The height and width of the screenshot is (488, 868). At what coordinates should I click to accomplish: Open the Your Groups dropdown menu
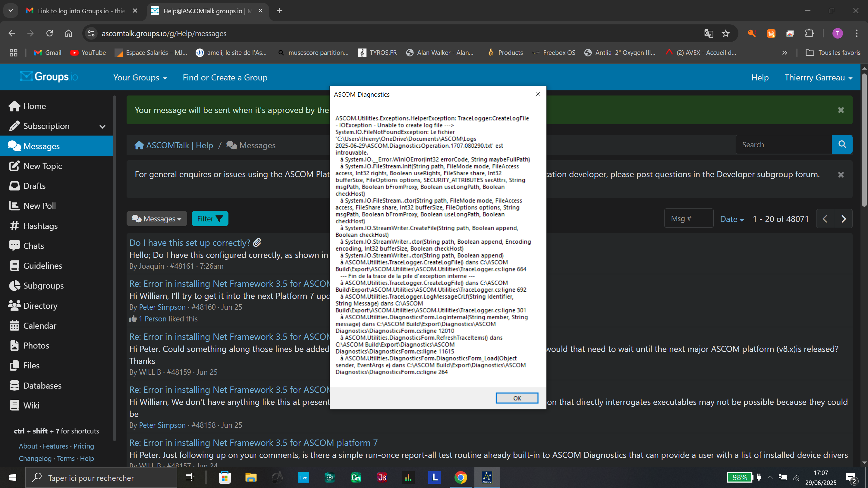(x=140, y=77)
